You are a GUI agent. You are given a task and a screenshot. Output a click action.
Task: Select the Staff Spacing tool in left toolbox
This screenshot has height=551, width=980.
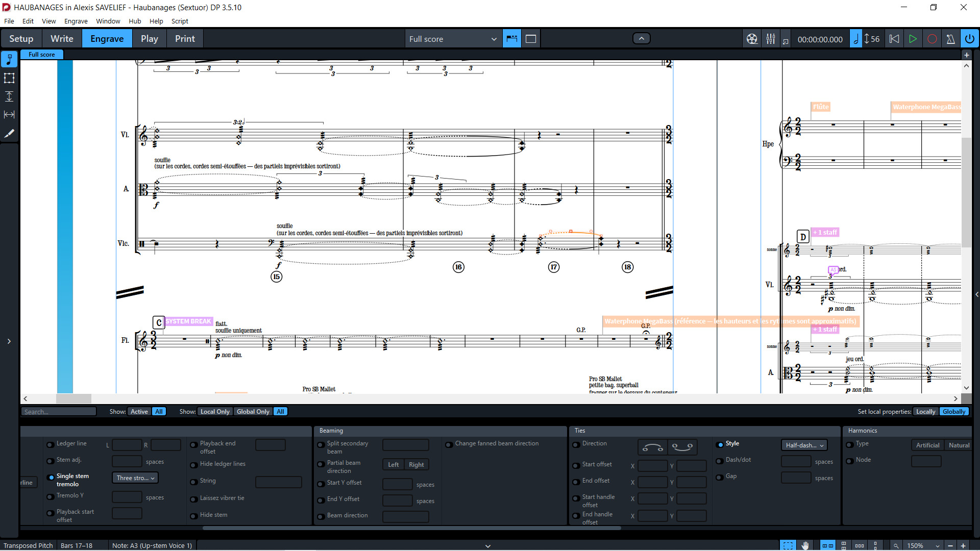point(9,96)
